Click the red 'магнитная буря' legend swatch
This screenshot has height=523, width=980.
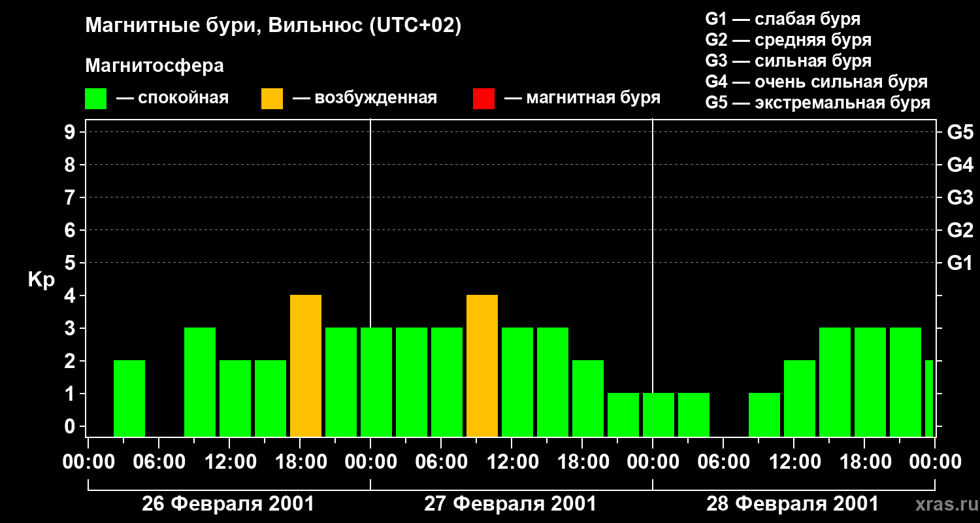point(483,99)
